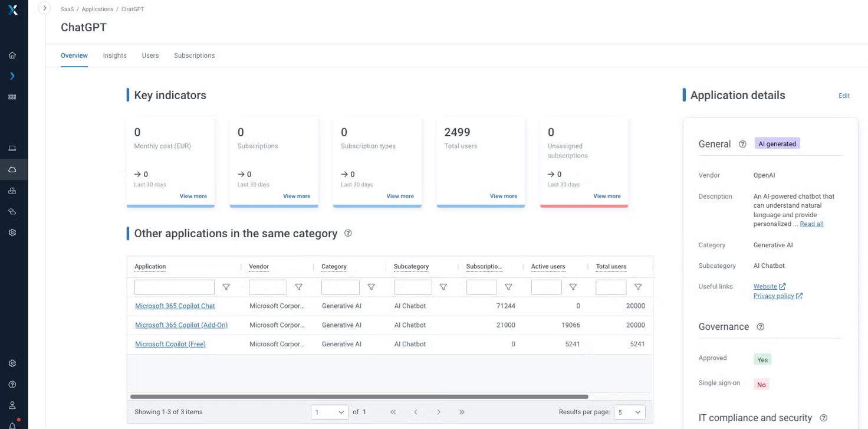Expand the collapsed sidebar navigation arrow
The height and width of the screenshot is (429, 868).
[x=44, y=8]
